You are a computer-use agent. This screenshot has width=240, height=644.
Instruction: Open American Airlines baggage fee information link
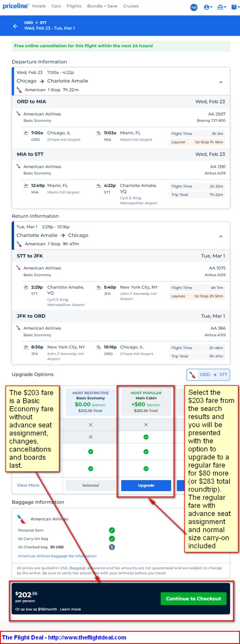click(57, 556)
